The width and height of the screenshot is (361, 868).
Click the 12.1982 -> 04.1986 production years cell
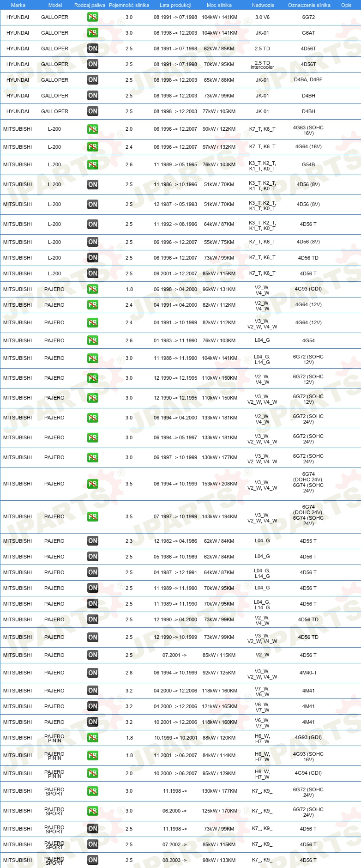(x=175, y=541)
